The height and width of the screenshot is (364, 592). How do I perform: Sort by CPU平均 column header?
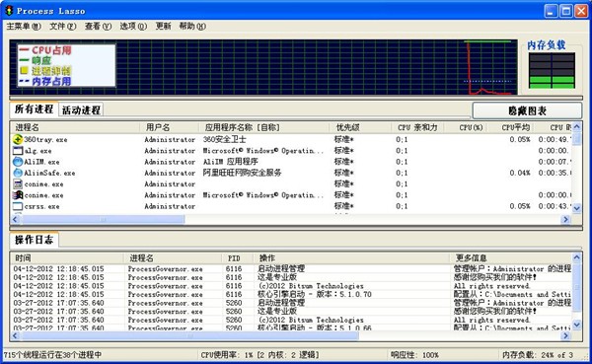pos(510,127)
